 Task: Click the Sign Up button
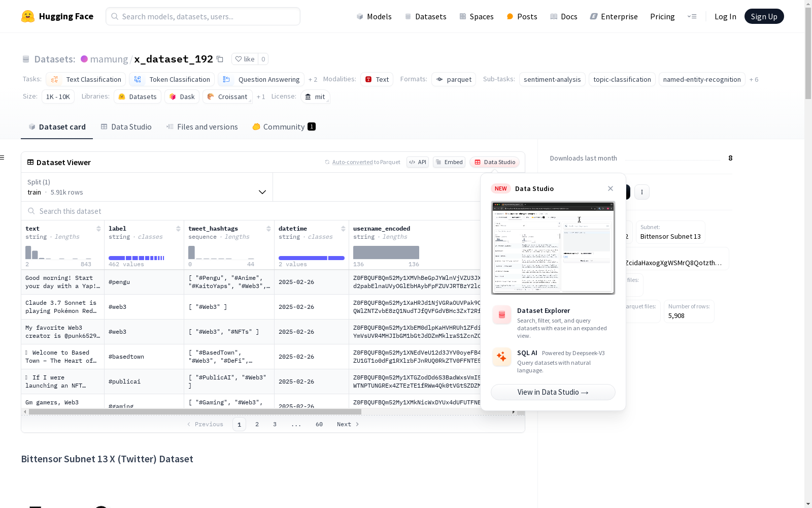[x=764, y=16]
